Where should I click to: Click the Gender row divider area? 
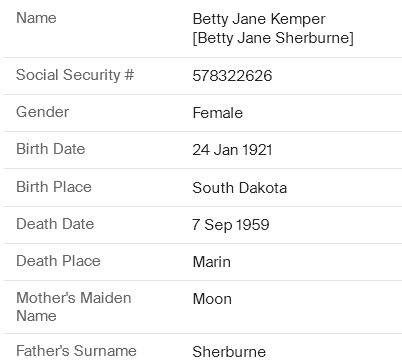click(203, 113)
